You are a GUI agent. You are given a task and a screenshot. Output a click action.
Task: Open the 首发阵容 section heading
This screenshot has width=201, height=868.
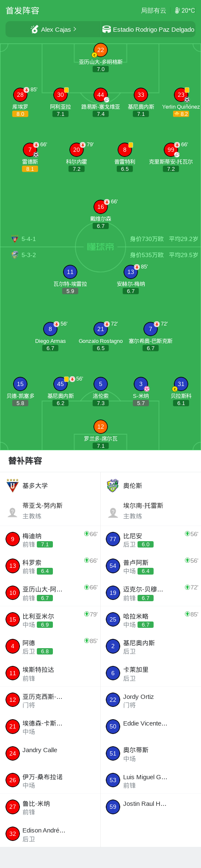(x=22, y=11)
